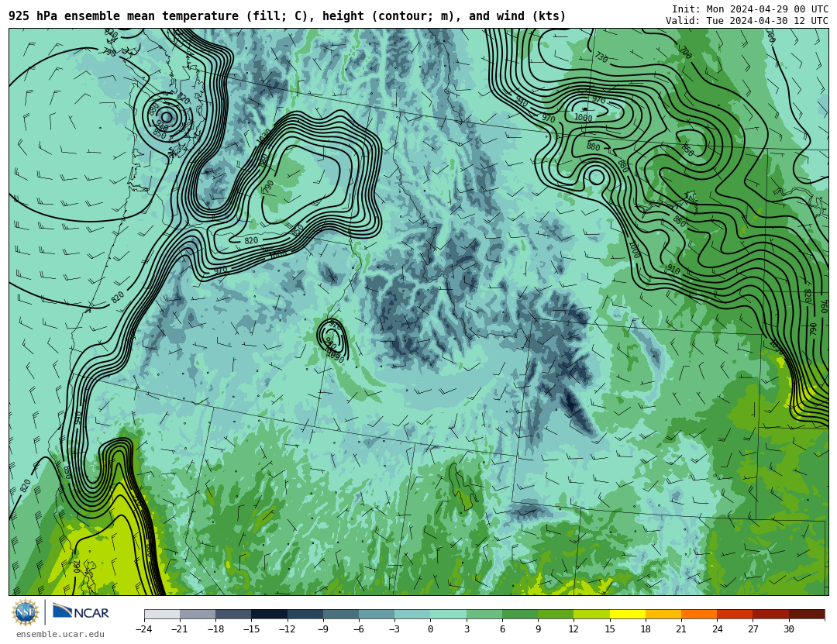Click the 0 colorbar tick label
This screenshot has height=644, width=837.
430,629
